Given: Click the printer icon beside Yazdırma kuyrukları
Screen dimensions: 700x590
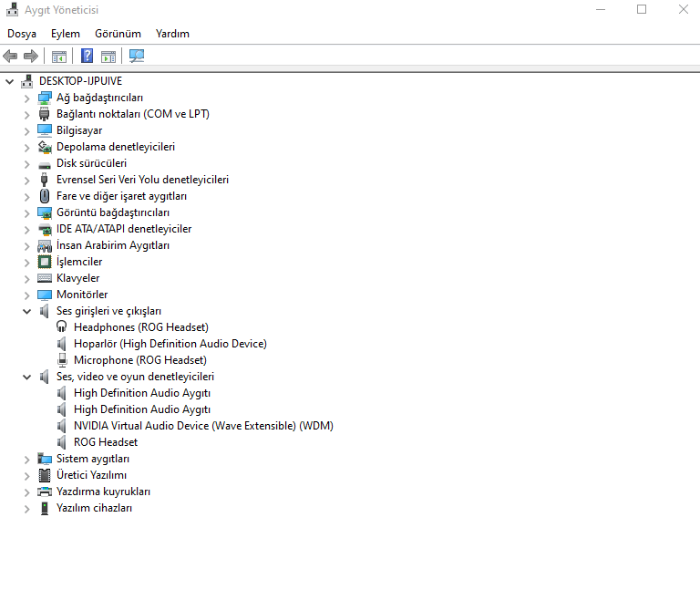Looking at the screenshot, I should [45, 492].
